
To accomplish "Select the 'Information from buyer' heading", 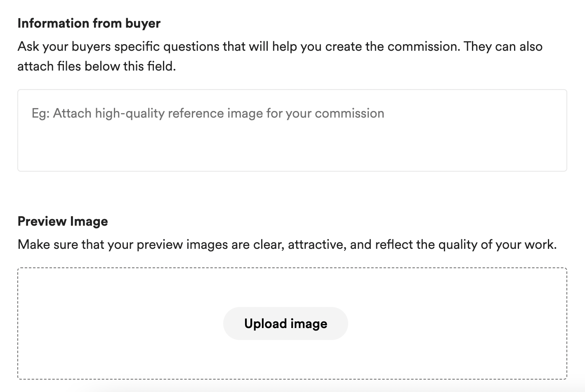I will (89, 23).
